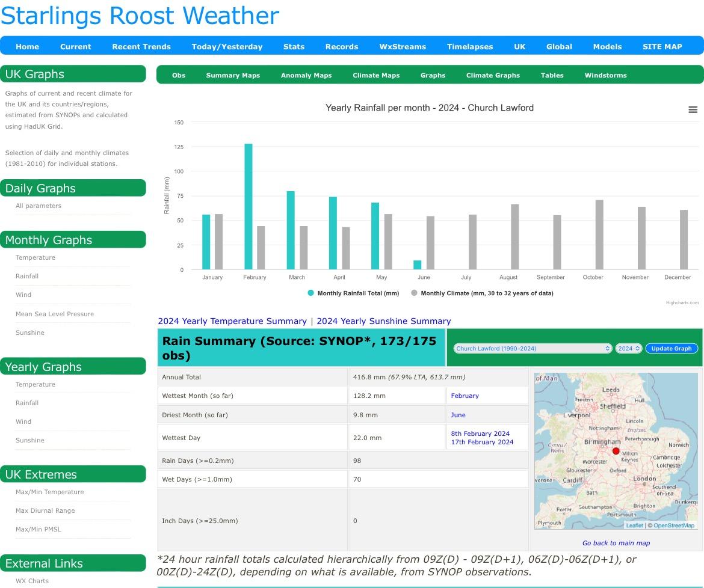Select UK in the blue navigation bar
The width and height of the screenshot is (704, 588).
[x=519, y=47]
